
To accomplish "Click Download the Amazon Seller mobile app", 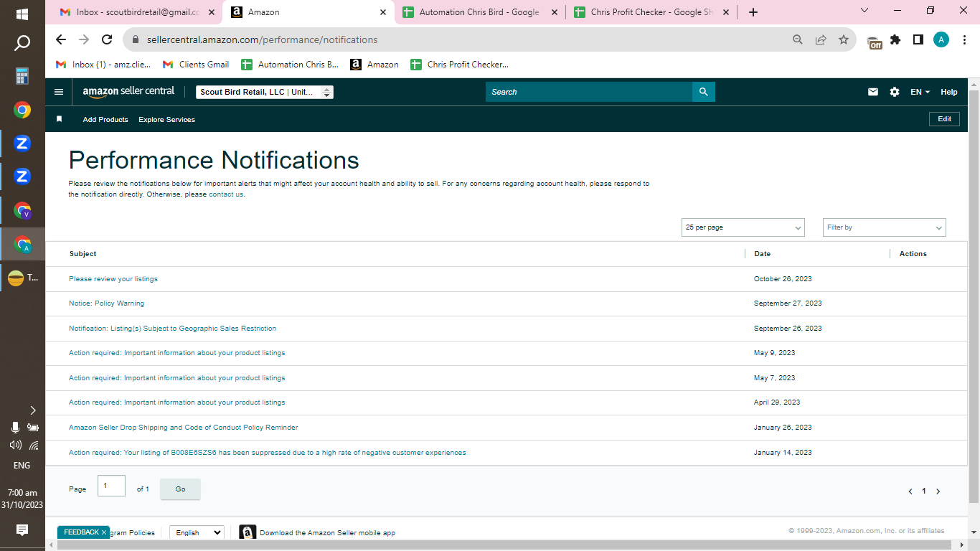I will pyautogui.click(x=327, y=533).
